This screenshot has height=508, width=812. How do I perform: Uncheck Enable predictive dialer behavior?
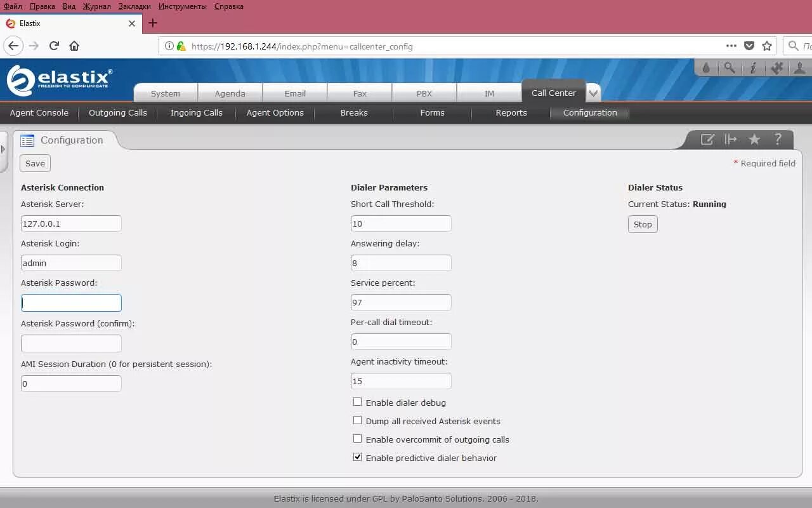point(357,457)
